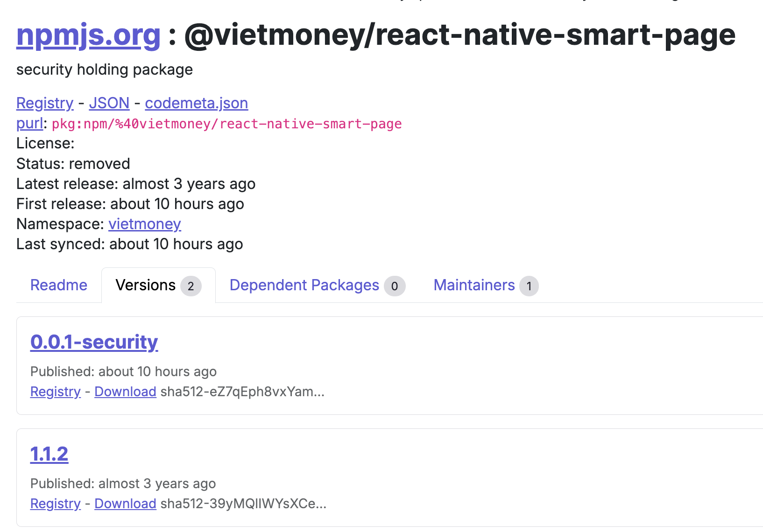
Task: Click the Versions count badge 2
Action: click(x=191, y=286)
